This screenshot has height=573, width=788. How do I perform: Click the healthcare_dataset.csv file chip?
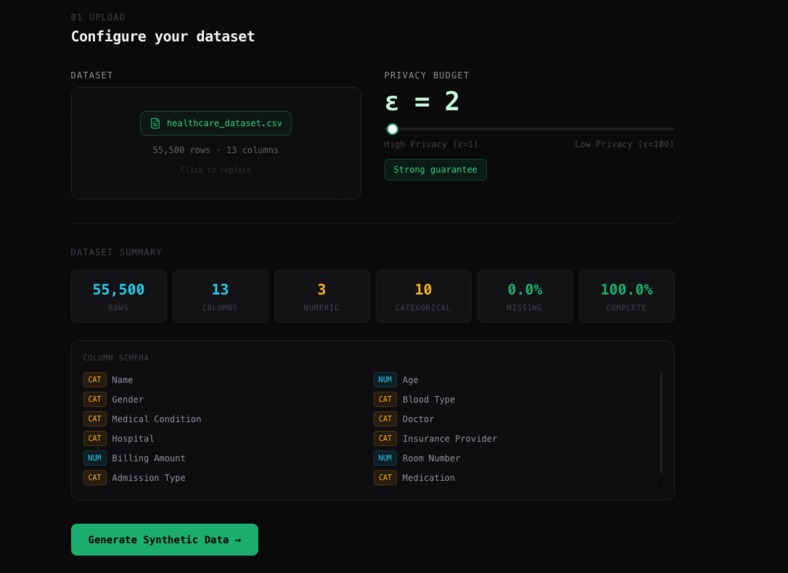click(x=216, y=123)
